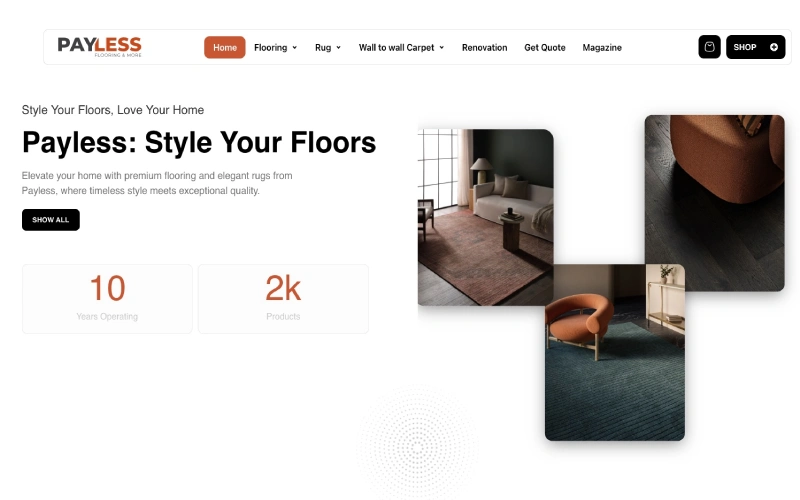Viewport: 800px width, 500px height.
Task: Expand the Flooring dropdown chevron
Action: 294,47
